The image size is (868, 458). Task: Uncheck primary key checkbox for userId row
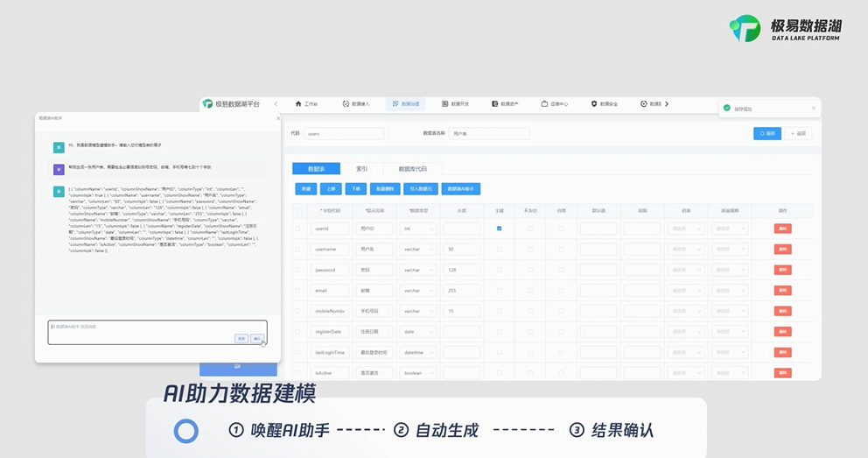(499, 229)
